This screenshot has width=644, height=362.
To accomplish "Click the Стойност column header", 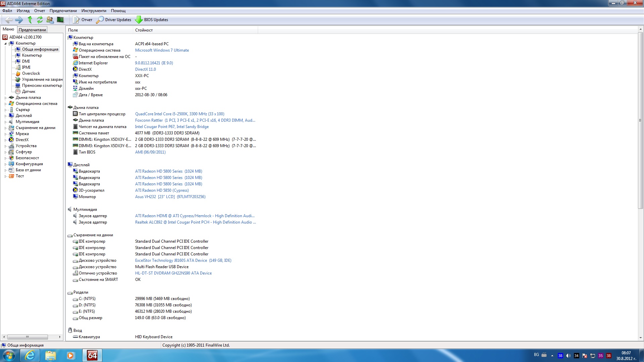I will pyautogui.click(x=196, y=30).
